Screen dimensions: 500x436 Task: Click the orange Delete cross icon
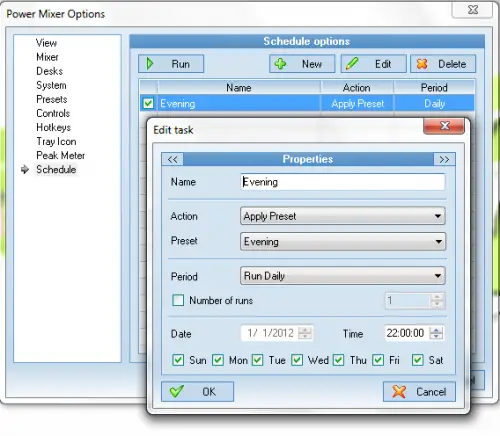coord(422,64)
